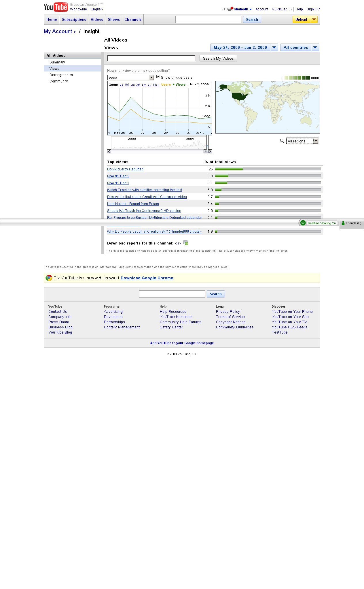Click the CSV spreadsheet download icon

point(186,243)
